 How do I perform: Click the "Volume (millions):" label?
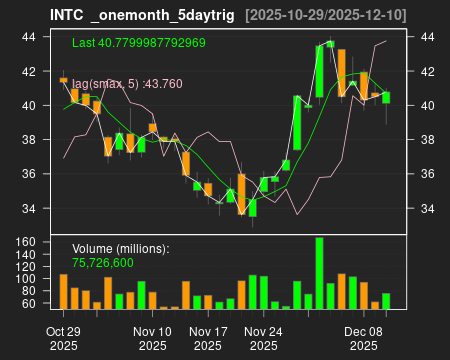coord(121,249)
